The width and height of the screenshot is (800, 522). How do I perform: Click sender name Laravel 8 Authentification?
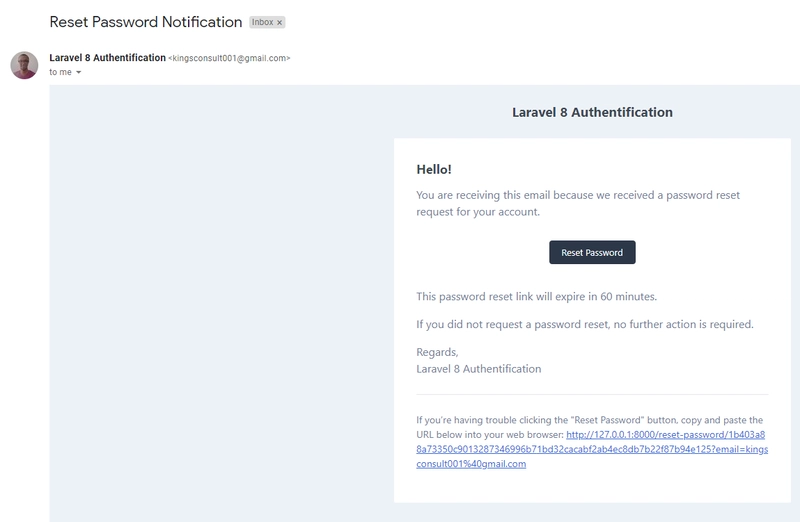coord(107,58)
